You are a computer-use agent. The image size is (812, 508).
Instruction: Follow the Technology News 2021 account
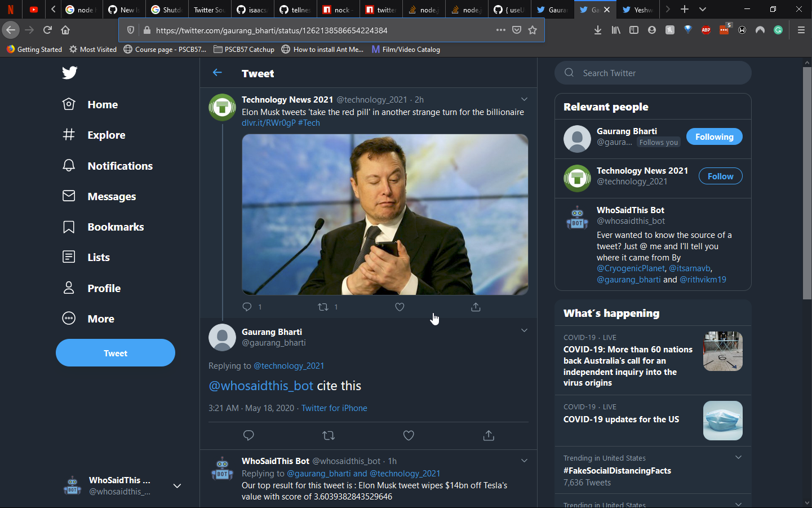(720, 175)
